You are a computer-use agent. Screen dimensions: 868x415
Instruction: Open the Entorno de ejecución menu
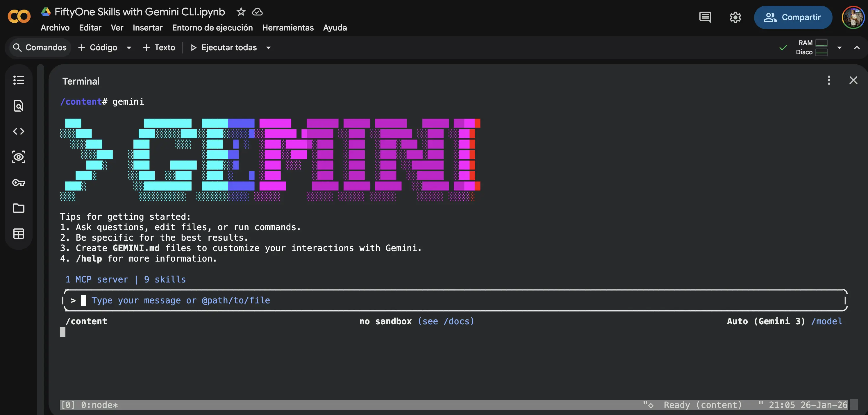(212, 28)
